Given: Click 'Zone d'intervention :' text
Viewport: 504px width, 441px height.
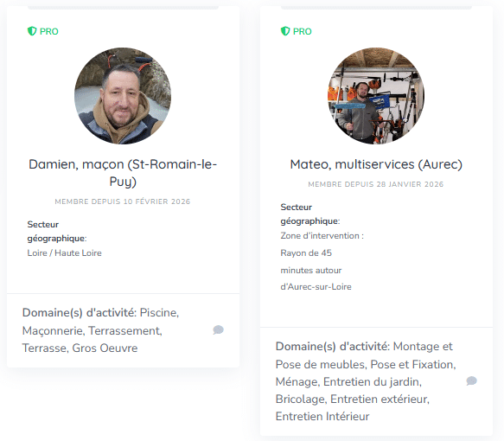Looking at the screenshot, I should click(x=322, y=235).
